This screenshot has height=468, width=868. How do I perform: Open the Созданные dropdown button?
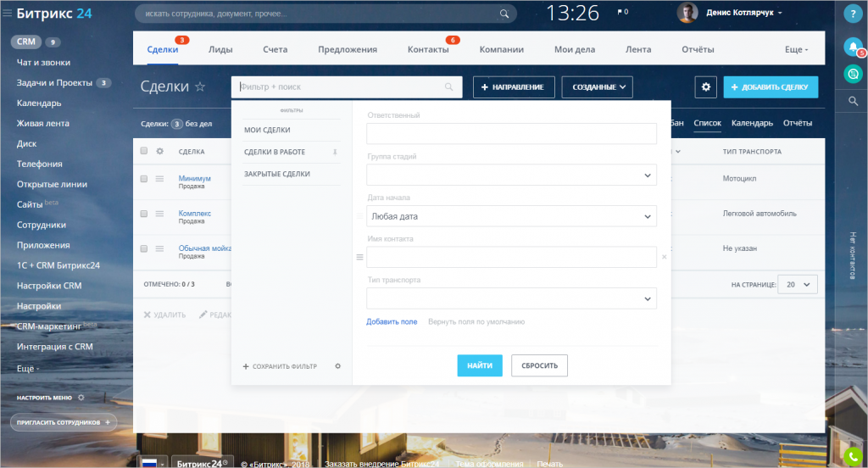[x=598, y=87]
